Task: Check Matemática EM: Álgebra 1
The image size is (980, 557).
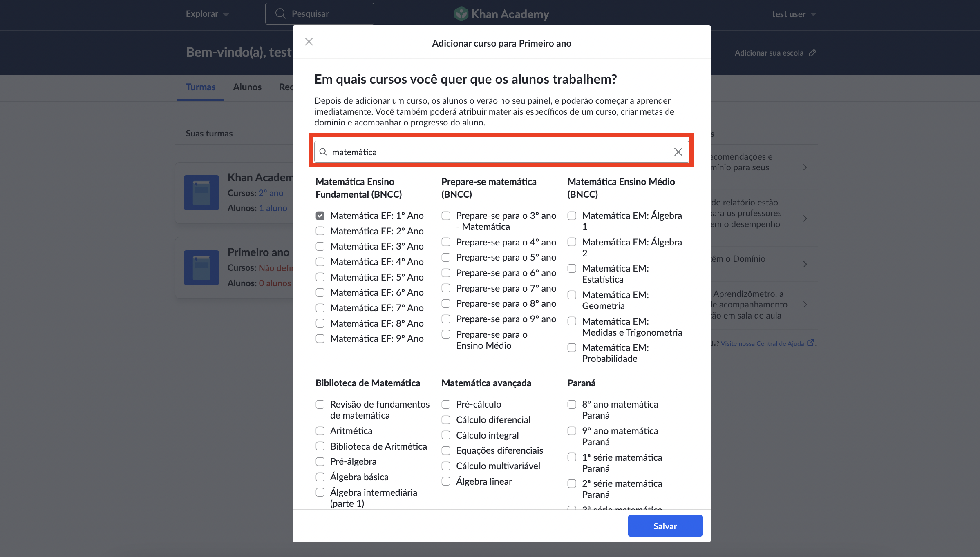Action: (x=572, y=216)
